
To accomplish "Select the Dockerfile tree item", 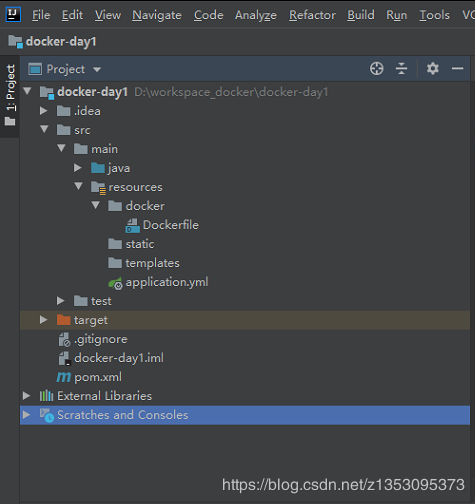I will click(x=171, y=225).
